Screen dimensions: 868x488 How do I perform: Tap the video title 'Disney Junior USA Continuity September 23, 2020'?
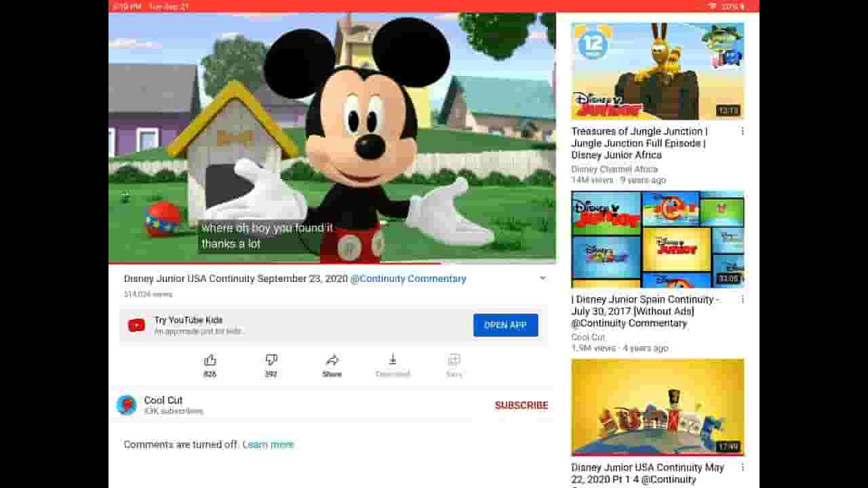pyautogui.click(x=235, y=279)
